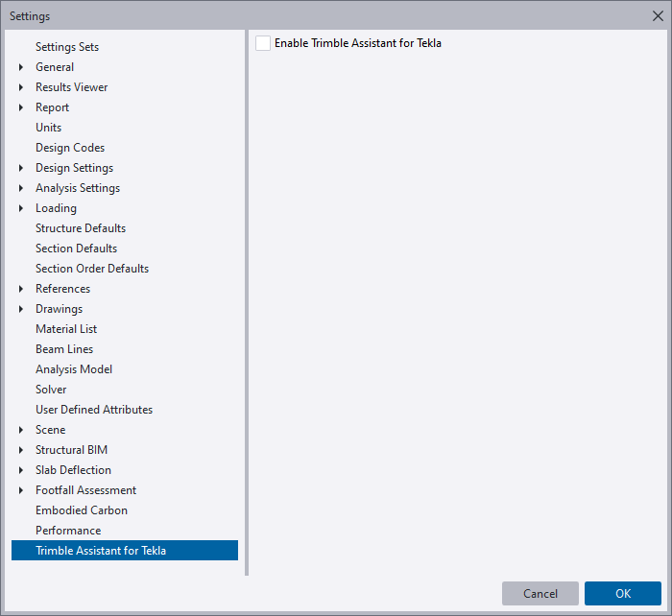The height and width of the screenshot is (616, 672).
Task: Click the Cancel button
Action: click(540, 593)
